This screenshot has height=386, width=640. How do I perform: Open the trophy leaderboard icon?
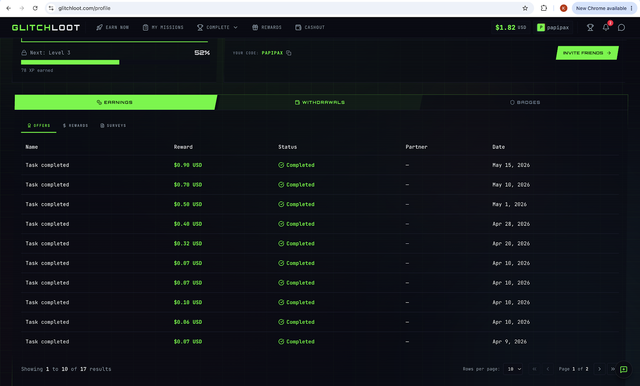[x=590, y=27]
